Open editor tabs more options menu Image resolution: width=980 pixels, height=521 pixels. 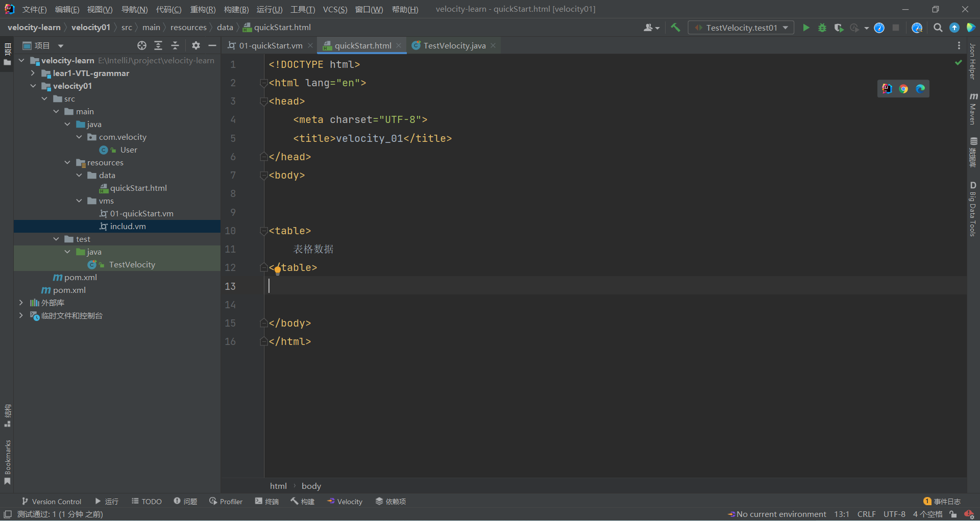[x=959, y=45]
